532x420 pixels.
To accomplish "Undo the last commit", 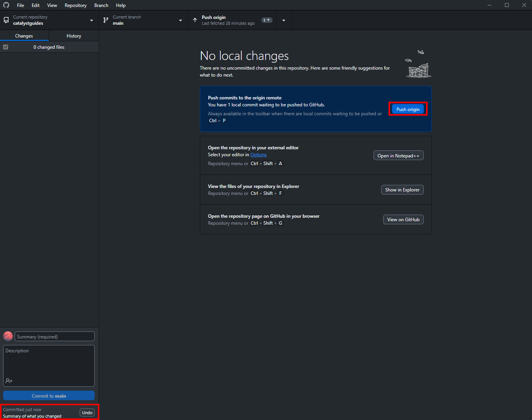I will tap(87, 413).
